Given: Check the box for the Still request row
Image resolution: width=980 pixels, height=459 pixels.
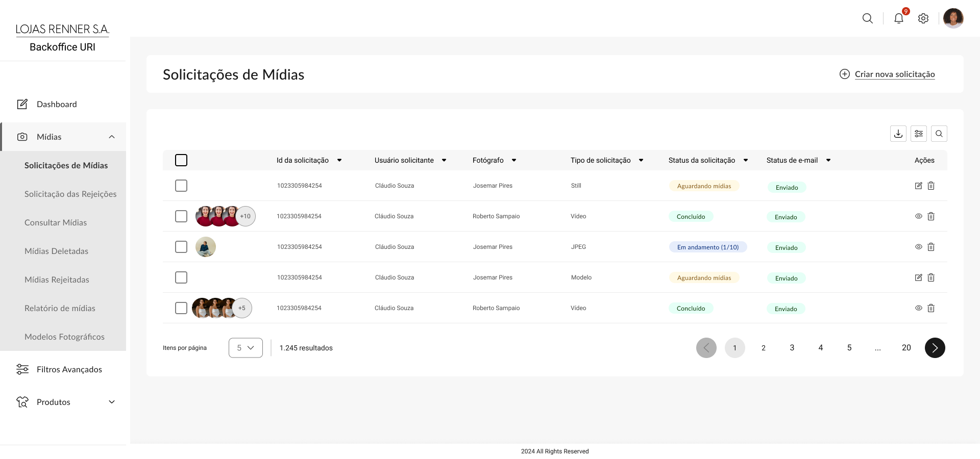Looking at the screenshot, I should click(181, 186).
